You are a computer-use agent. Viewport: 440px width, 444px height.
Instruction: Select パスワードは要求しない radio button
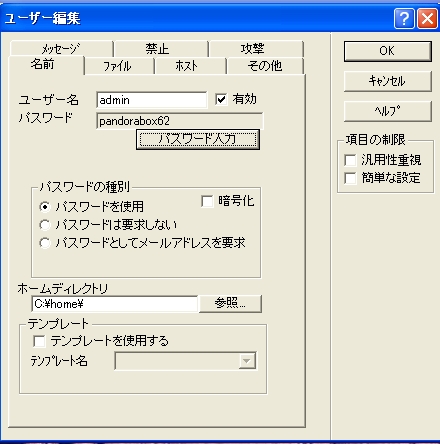45,225
